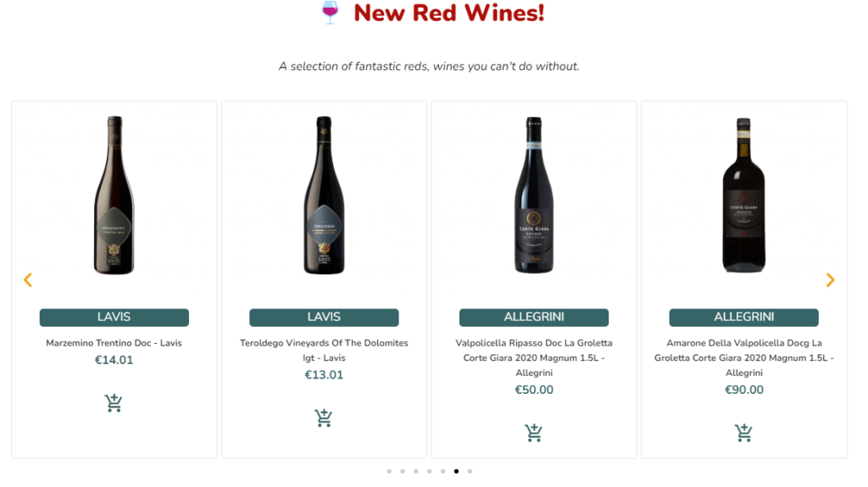Screen dimensions: 868x487
Task: View Corte Giara Ripasso bottle image
Action: 533,195
